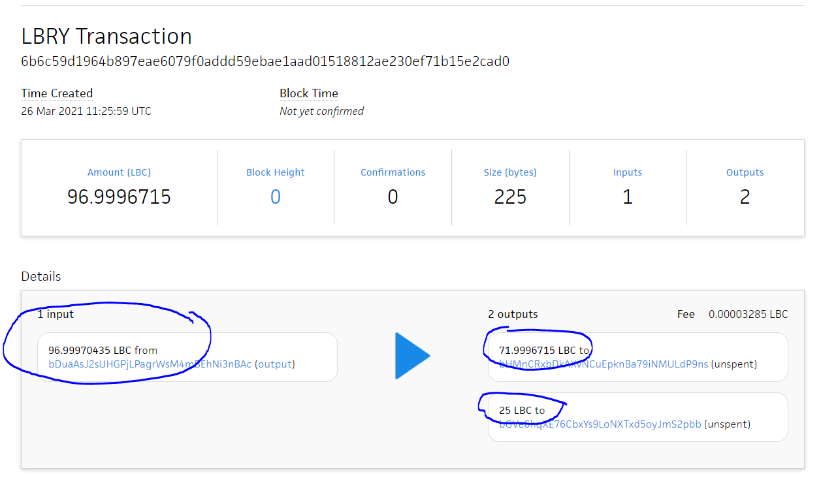Click the 71.9996715 LBC to text
The image size is (838, 504).
pyautogui.click(x=544, y=350)
